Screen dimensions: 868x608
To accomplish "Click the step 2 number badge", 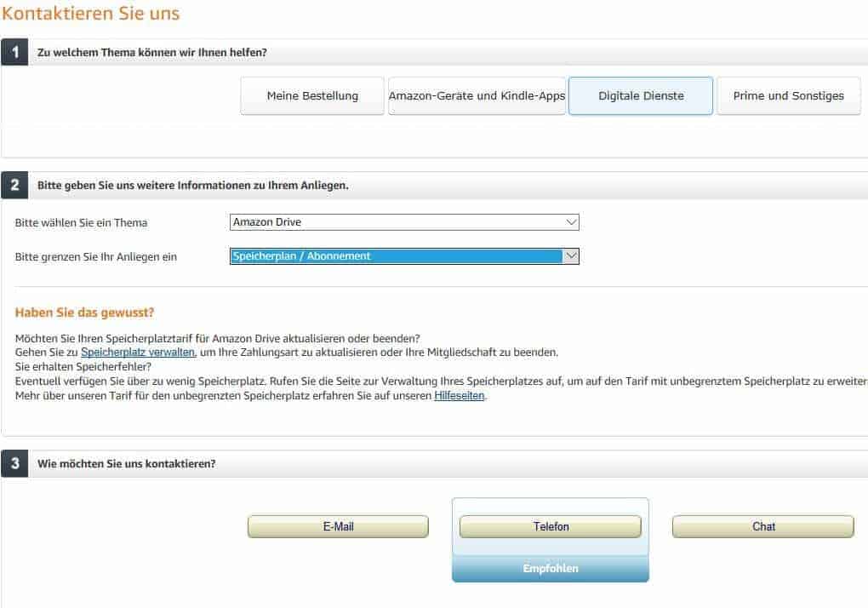I will coord(15,185).
